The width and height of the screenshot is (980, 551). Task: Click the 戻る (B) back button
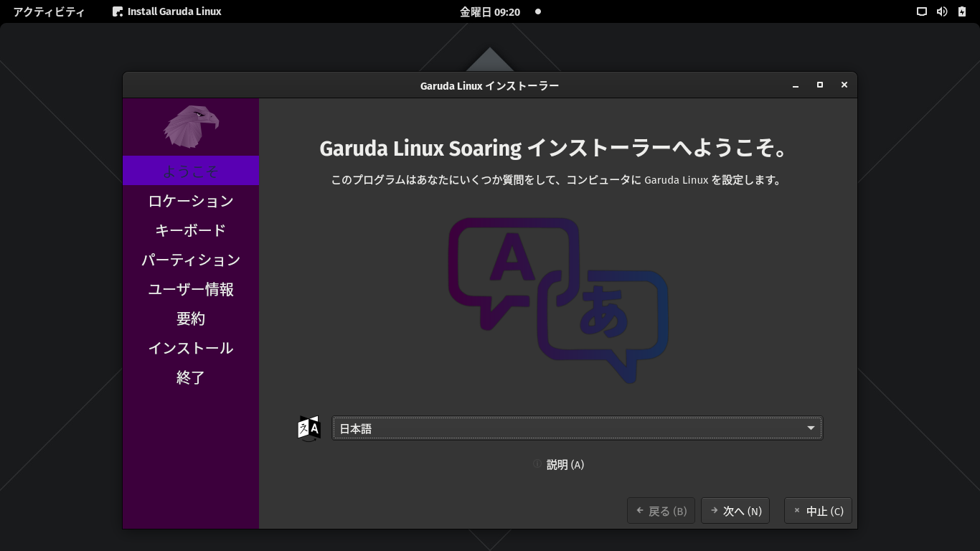(661, 511)
